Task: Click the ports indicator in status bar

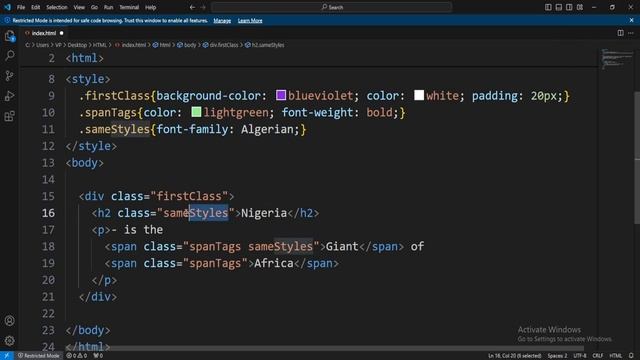Action: coord(98,356)
